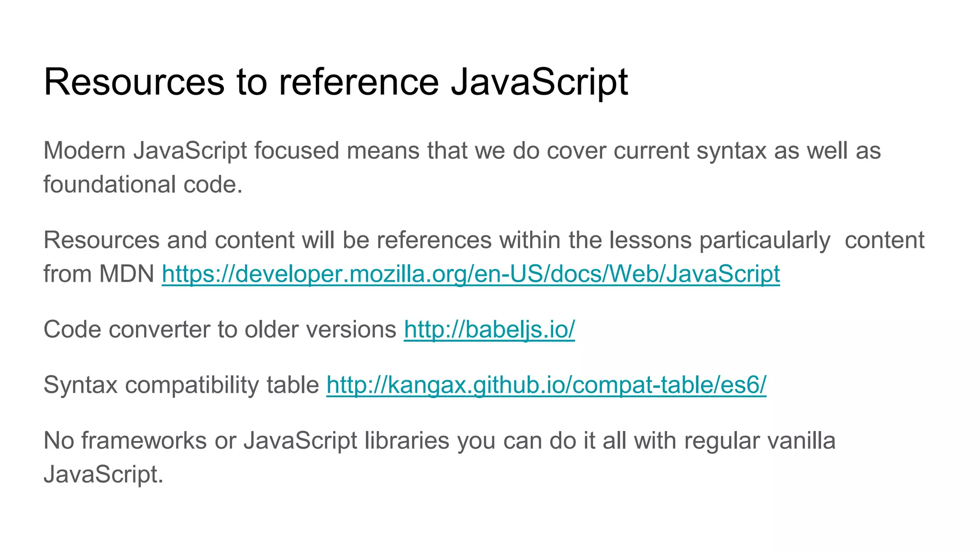Open the MDN JavaScript documentation link
The height and width of the screenshot is (551, 980).
pyautogui.click(x=471, y=275)
